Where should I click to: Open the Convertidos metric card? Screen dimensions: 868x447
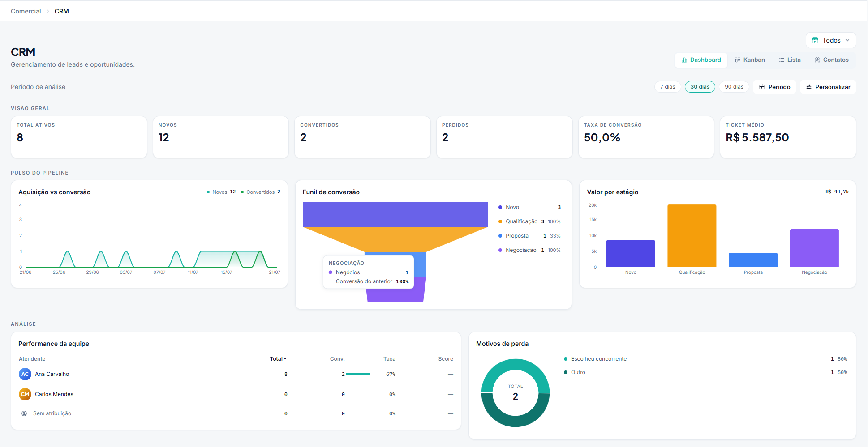pyautogui.click(x=362, y=137)
